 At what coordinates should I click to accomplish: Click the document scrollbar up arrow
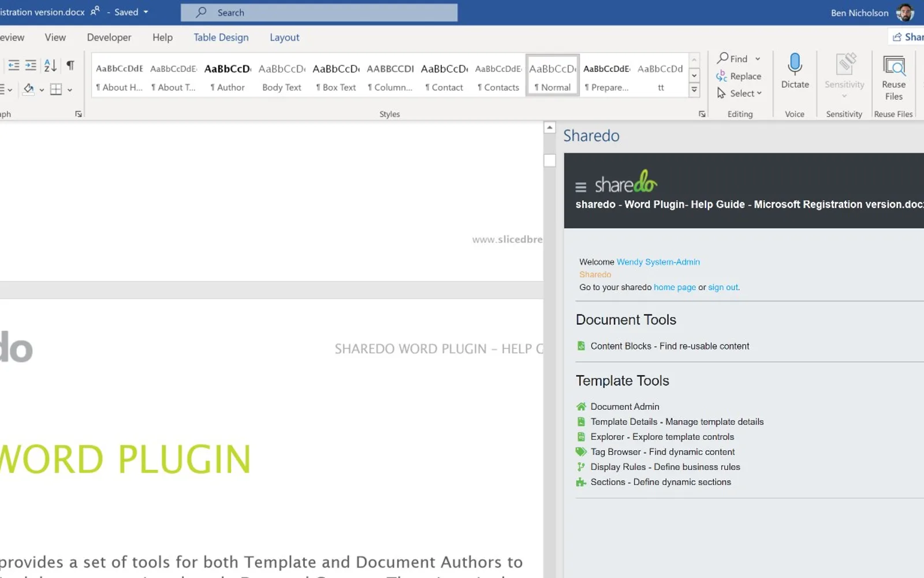[x=550, y=127]
